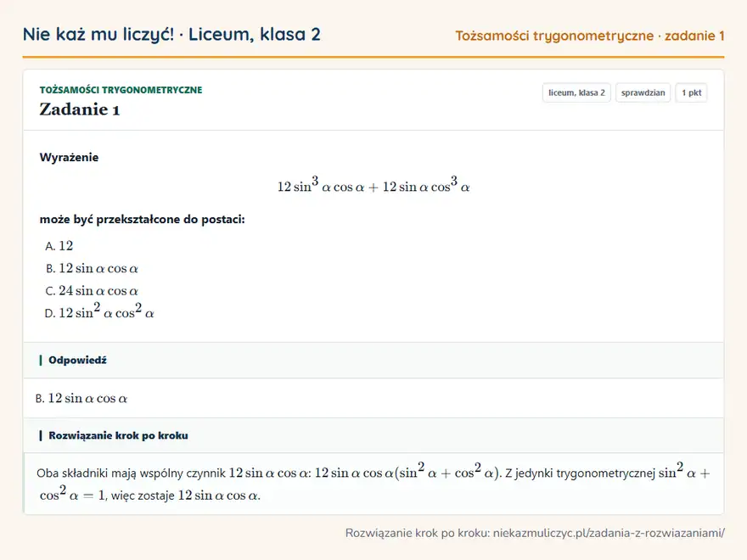
Task: Click the 'sprawdzian' tag
Action: [643, 92]
